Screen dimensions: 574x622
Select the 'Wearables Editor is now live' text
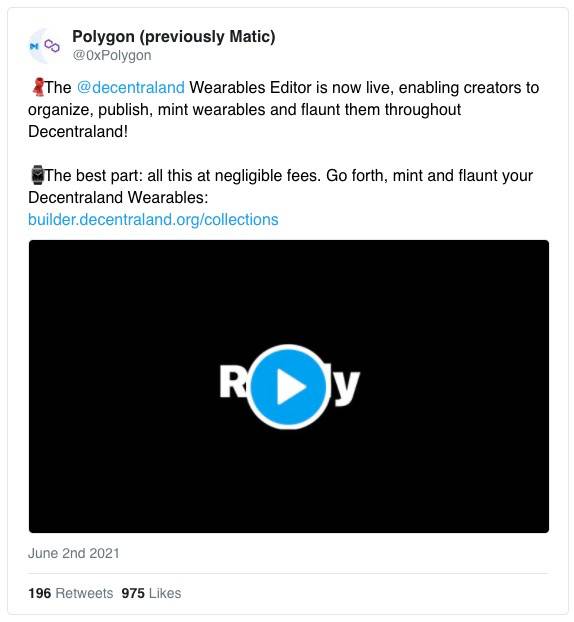[291, 87]
